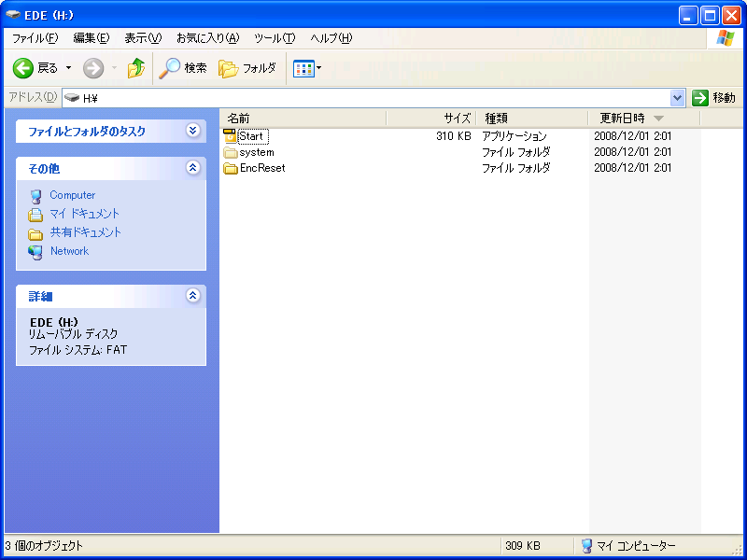
Task: Open the 表示(V) menu
Action: click(x=143, y=38)
